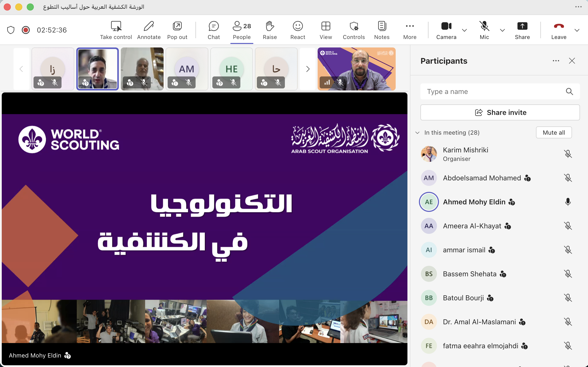Select the highlighted active speaker video tile

coord(98,69)
